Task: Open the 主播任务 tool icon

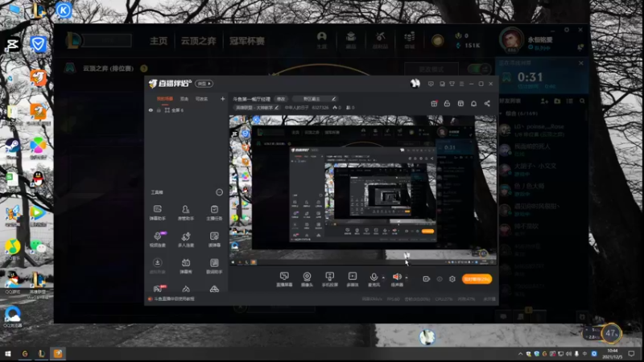Action: [x=214, y=212]
